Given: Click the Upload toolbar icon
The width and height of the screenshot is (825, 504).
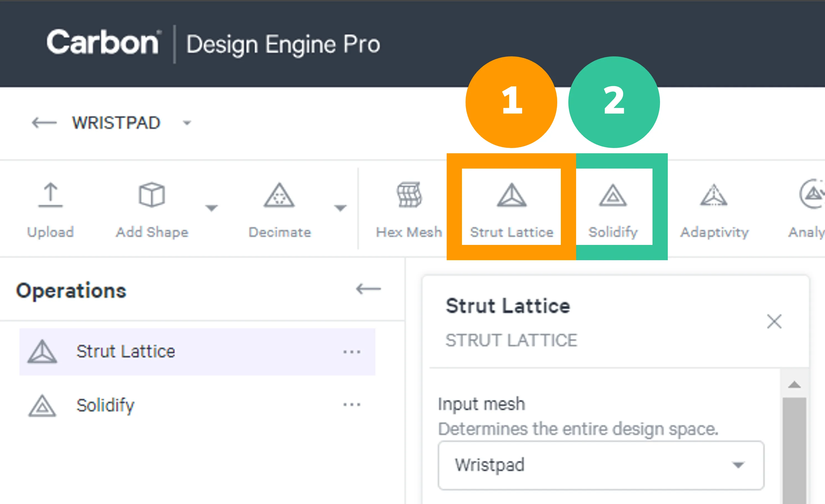Looking at the screenshot, I should click(50, 195).
